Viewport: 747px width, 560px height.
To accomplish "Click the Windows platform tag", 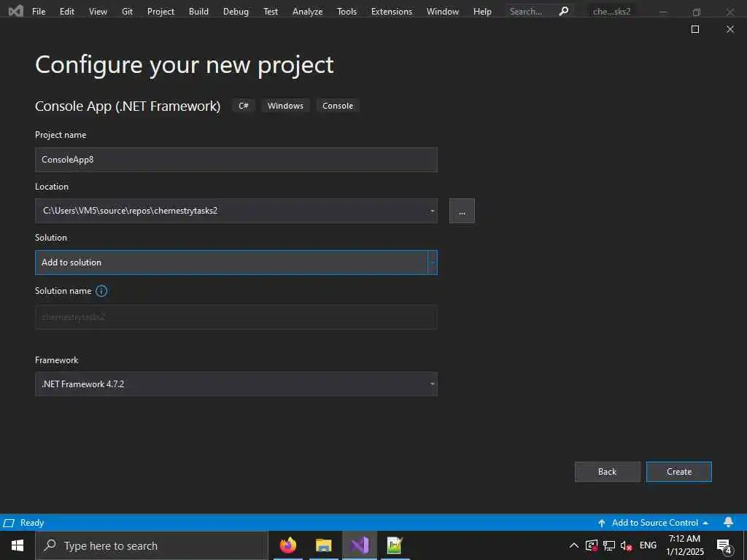I will pyautogui.click(x=285, y=106).
